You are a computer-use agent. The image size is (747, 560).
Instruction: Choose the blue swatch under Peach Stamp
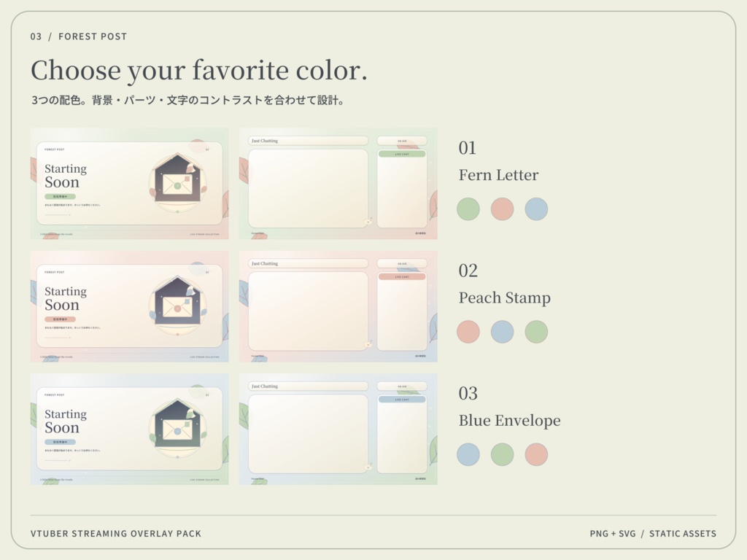point(502,332)
